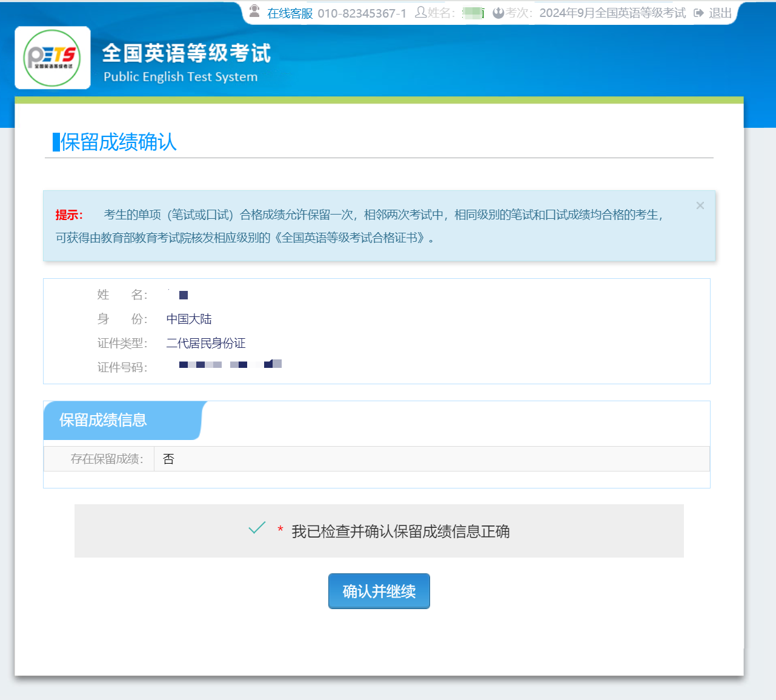Log out via the 退出 link
Image resolution: width=776 pixels, height=700 pixels.
click(x=720, y=13)
